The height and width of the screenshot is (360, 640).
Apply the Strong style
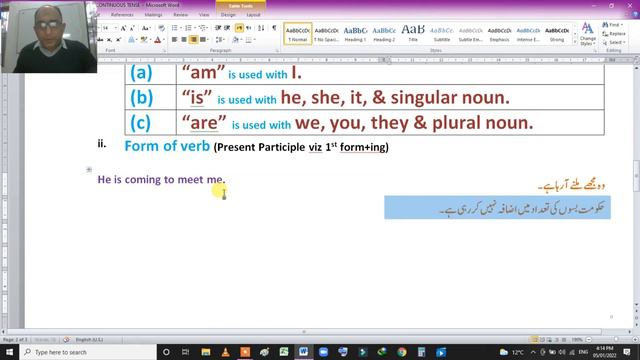click(x=557, y=34)
